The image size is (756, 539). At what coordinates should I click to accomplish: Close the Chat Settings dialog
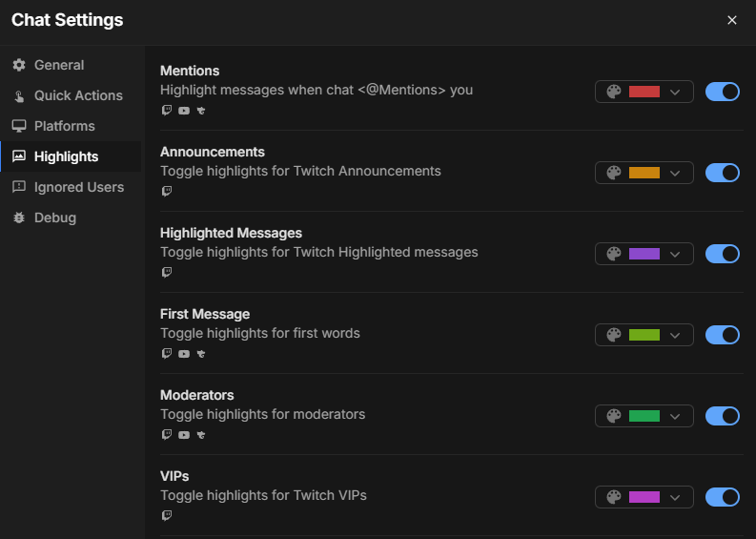(732, 20)
